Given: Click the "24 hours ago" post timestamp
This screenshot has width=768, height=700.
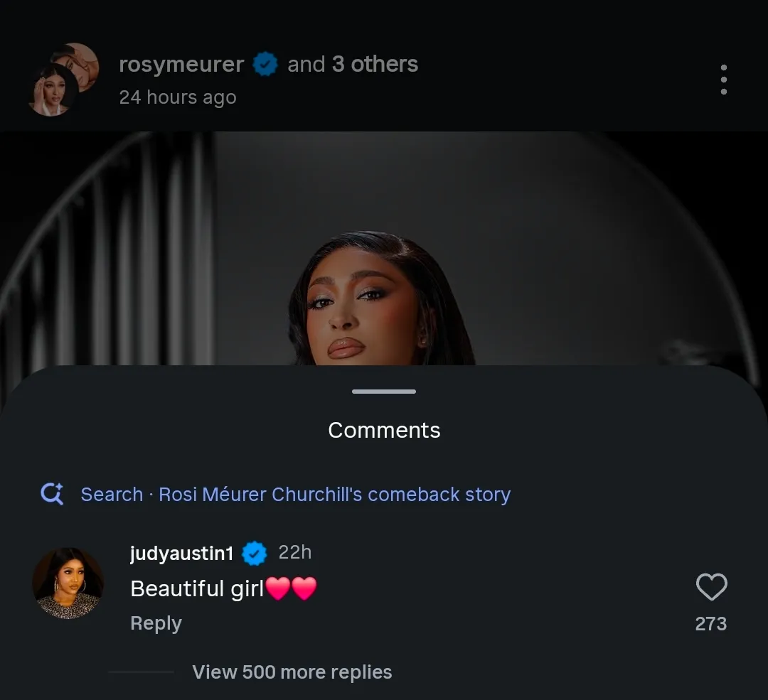Looking at the screenshot, I should [177, 97].
